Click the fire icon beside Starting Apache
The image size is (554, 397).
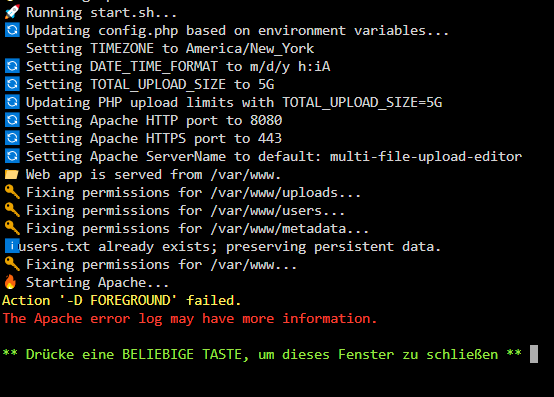click(x=11, y=282)
